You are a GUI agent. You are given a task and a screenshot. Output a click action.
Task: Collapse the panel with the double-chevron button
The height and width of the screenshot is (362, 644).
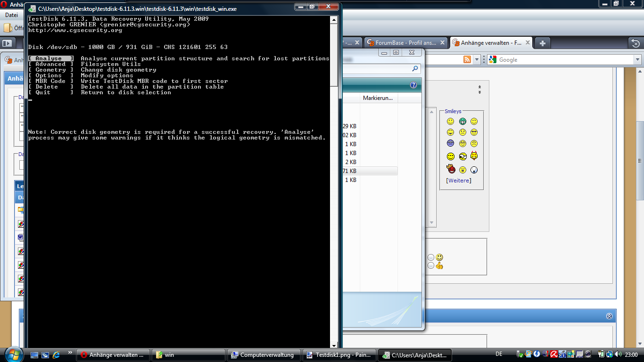(x=609, y=316)
